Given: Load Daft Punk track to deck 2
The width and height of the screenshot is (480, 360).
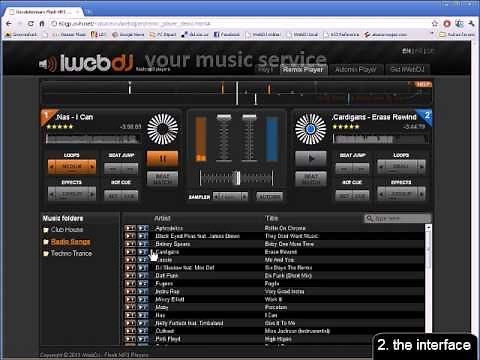Looking at the screenshot, I should tap(143, 276).
